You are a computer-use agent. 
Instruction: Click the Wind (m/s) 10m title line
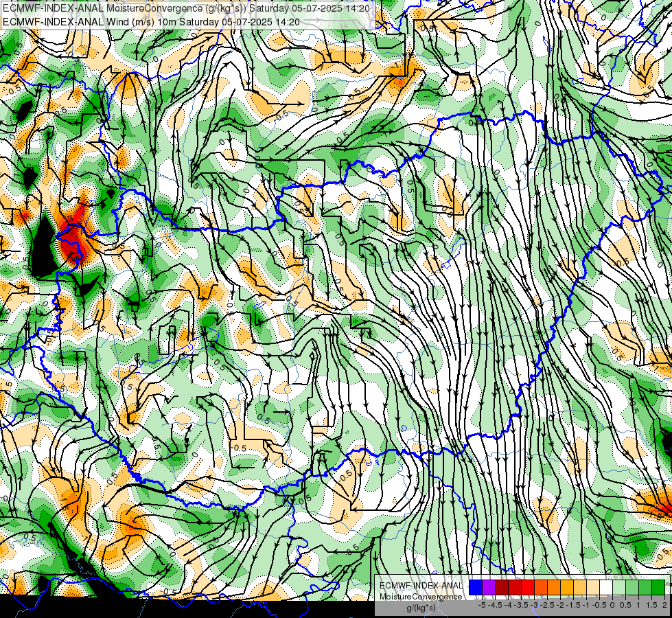[x=151, y=22]
